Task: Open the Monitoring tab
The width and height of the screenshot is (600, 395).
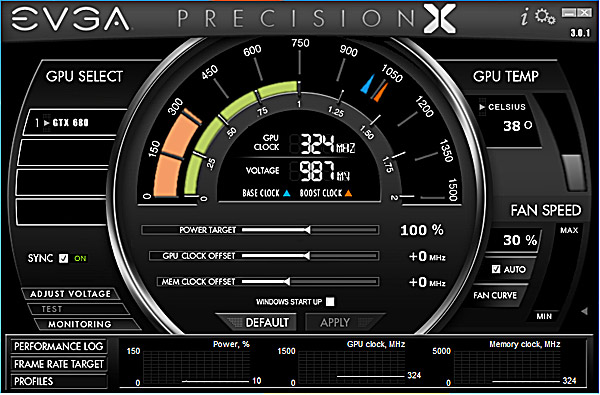Action: pos(87,324)
